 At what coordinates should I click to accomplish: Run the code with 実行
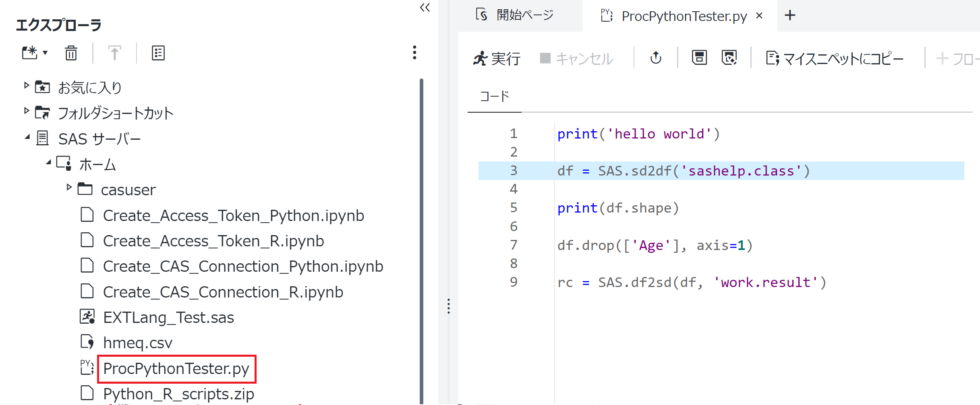(x=497, y=59)
